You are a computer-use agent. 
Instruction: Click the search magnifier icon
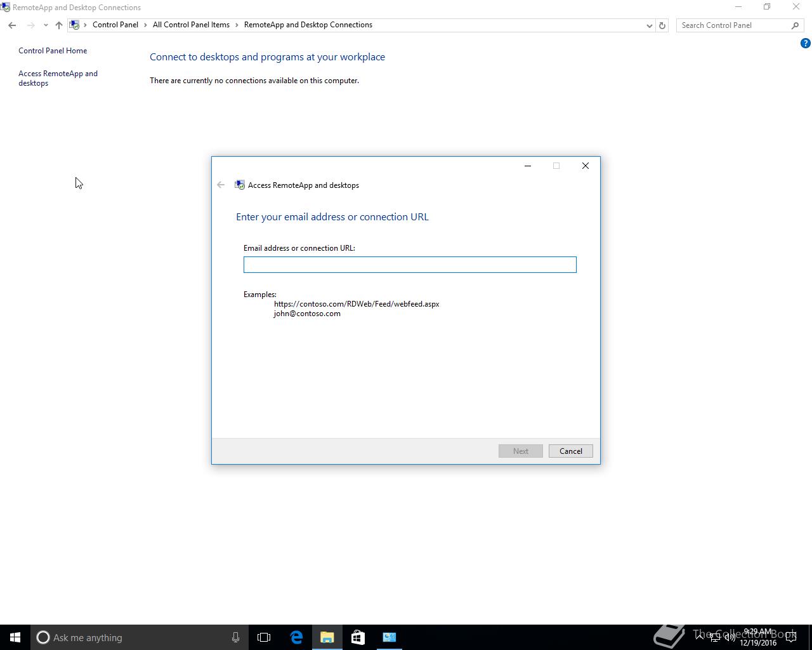[795, 25]
